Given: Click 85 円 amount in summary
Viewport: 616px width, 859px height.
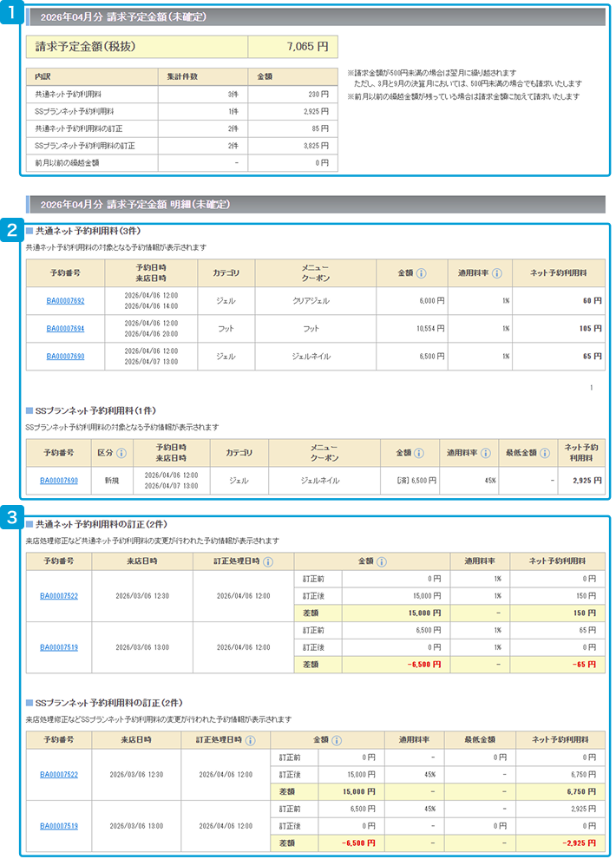Looking at the screenshot, I should point(320,128).
